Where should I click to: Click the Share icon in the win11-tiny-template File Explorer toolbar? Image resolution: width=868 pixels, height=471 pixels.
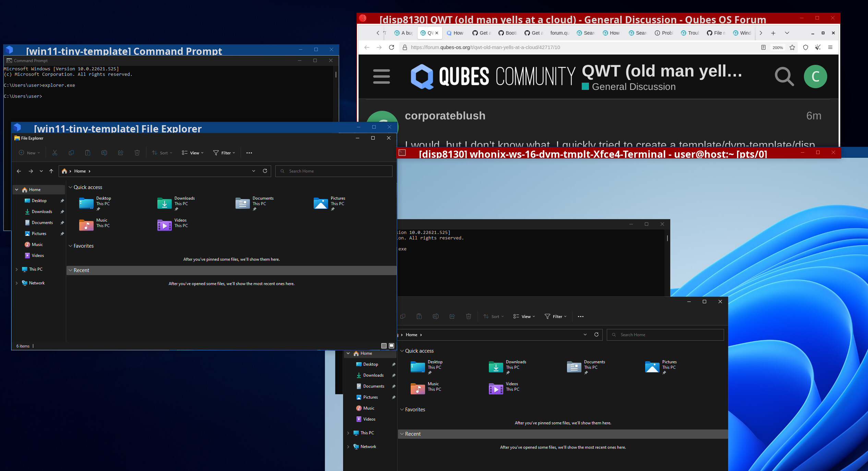click(121, 153)
